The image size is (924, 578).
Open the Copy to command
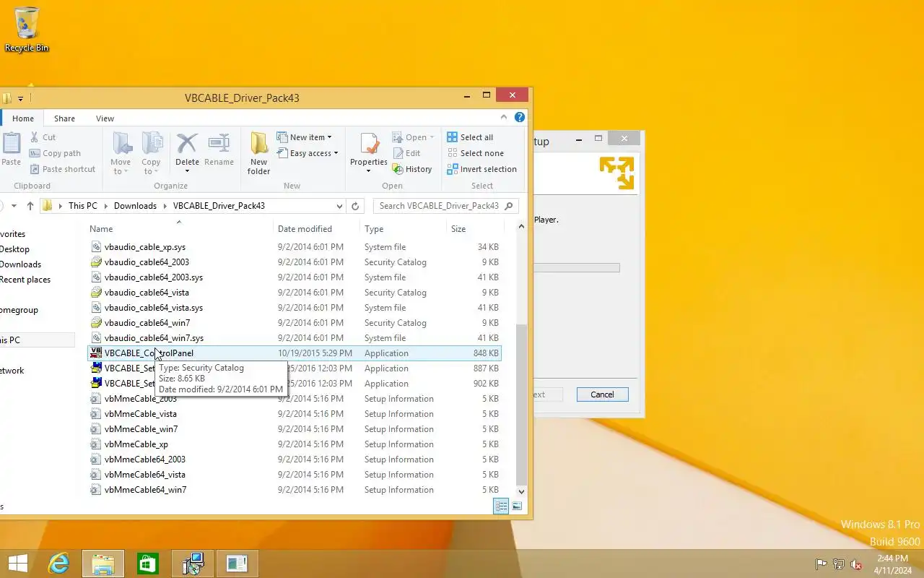(x=151, y=153)
